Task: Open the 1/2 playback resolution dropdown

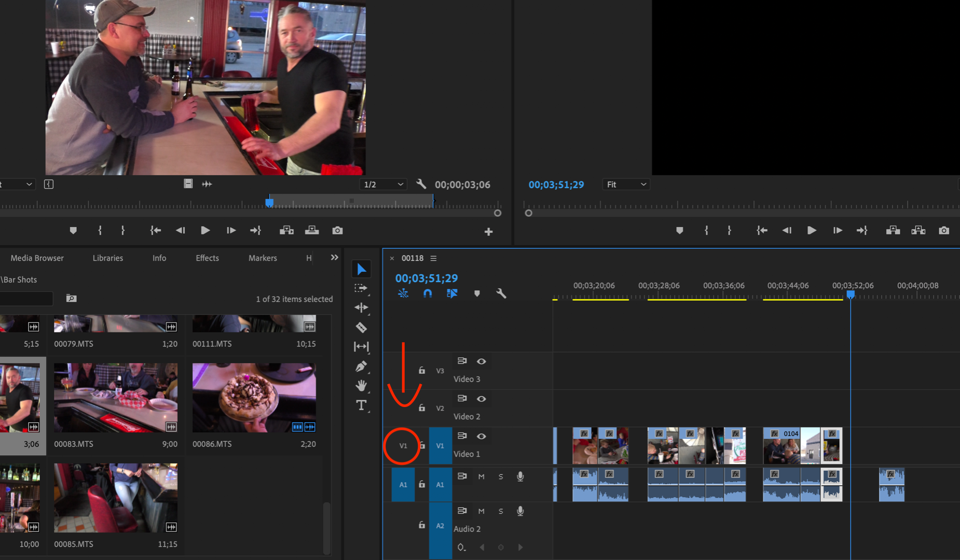Action: pyautogui.click(x=382, y=184)
